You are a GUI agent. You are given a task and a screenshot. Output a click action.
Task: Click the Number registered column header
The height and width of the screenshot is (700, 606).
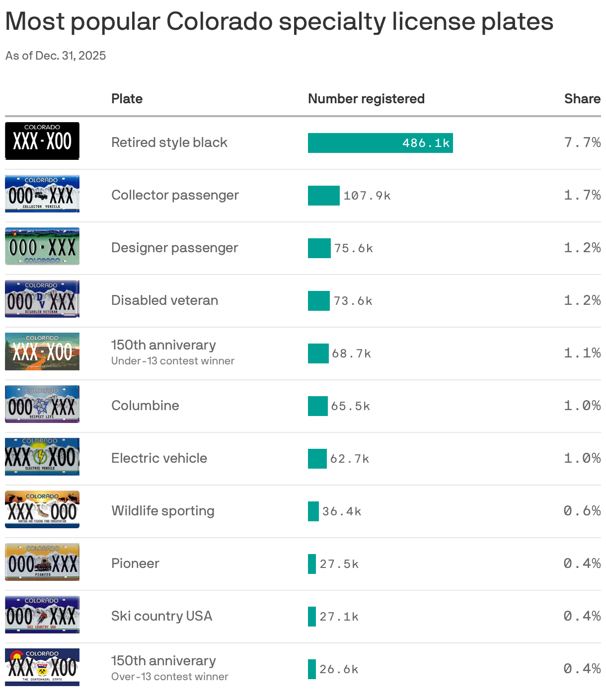click(366, 99)
